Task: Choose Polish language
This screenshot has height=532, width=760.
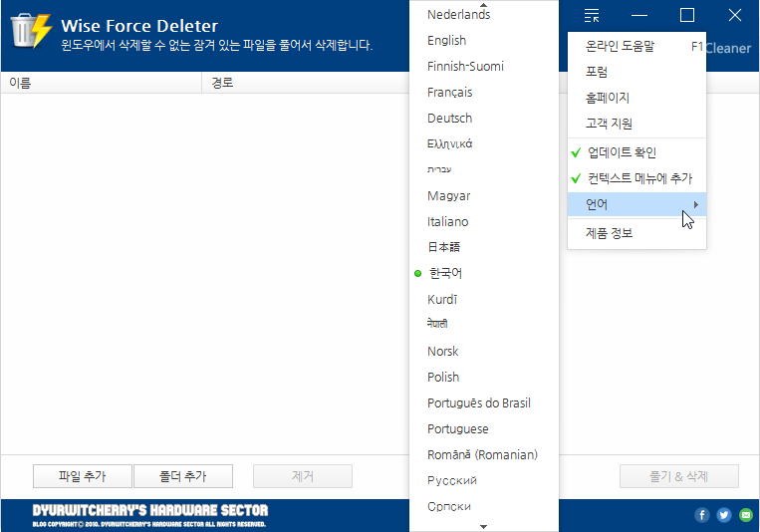Action: pos(484,377)
